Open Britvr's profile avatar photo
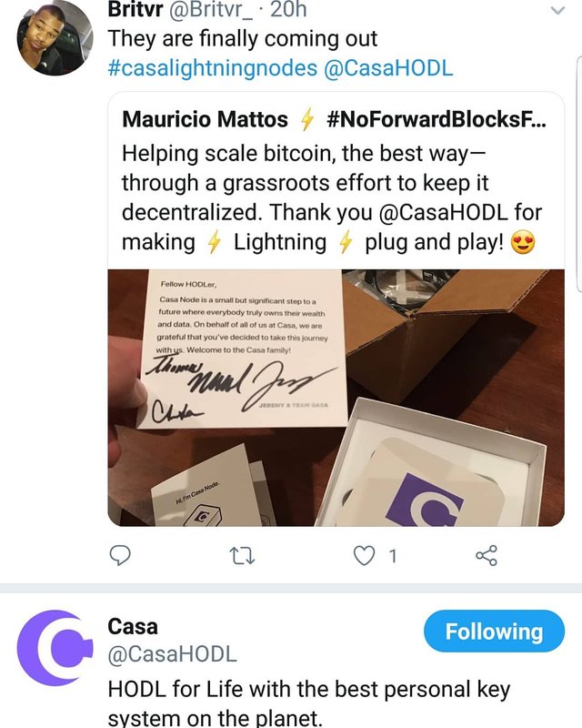This screenshot has width=582, height=728. [55, 37]
